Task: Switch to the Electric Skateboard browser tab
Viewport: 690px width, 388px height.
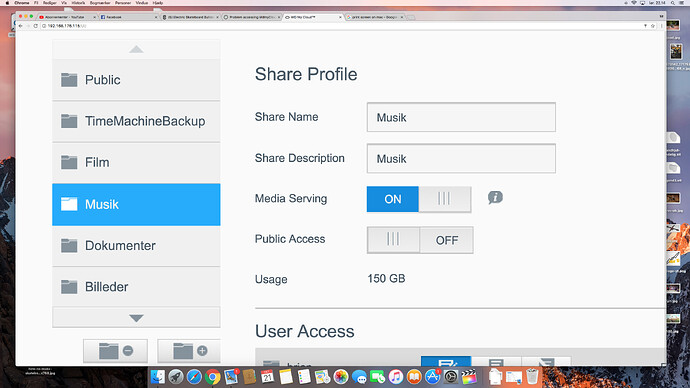Action: point(190,17)
